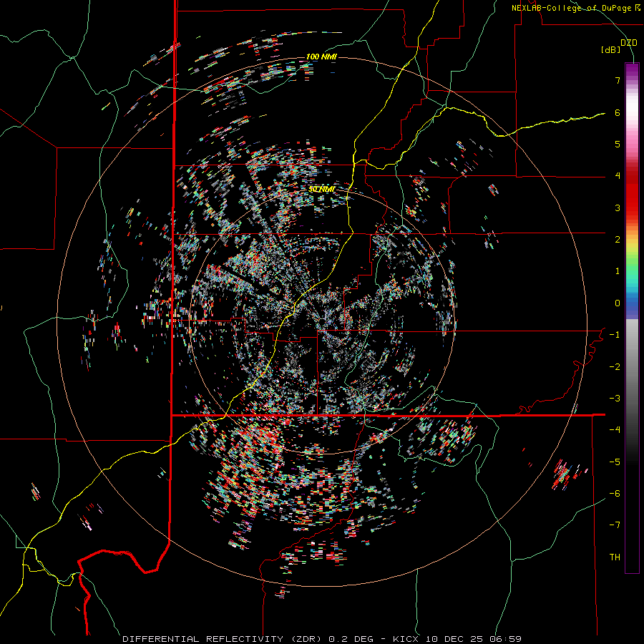Click (ZDR) in the bottom caption

[x=306, y=639]
